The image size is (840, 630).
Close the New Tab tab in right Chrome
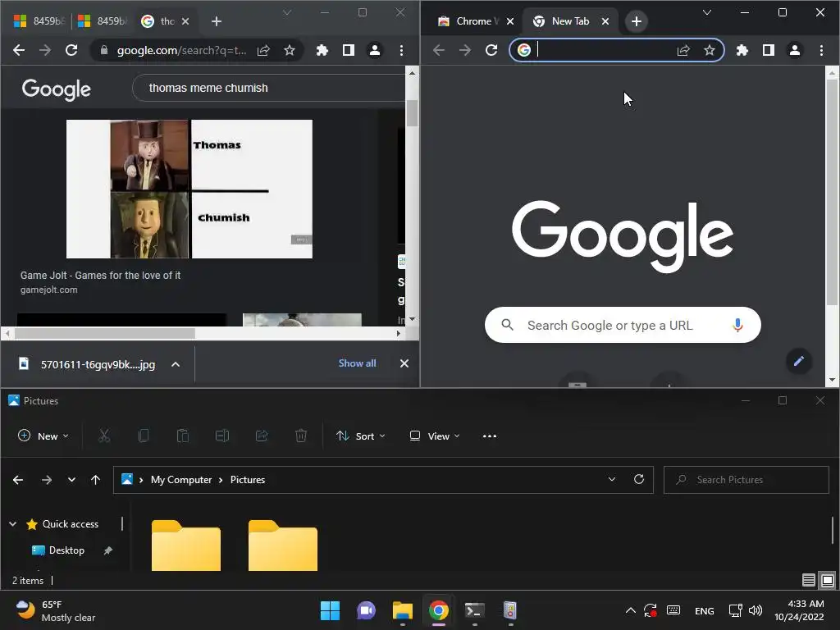coord(605,21)
